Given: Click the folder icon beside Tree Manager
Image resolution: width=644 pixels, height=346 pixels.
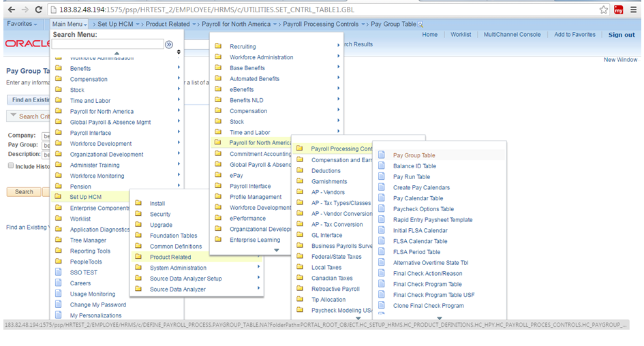Looking at the screenshot, I should point(59,240).
